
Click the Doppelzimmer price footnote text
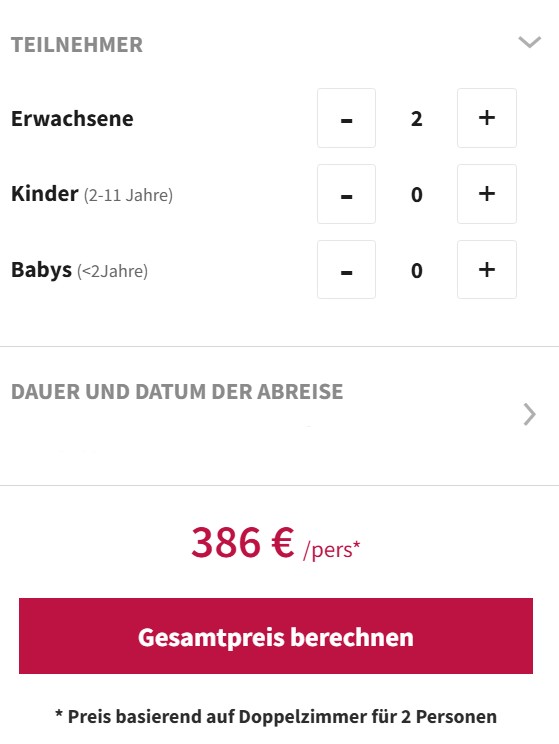tap(276, 716)
